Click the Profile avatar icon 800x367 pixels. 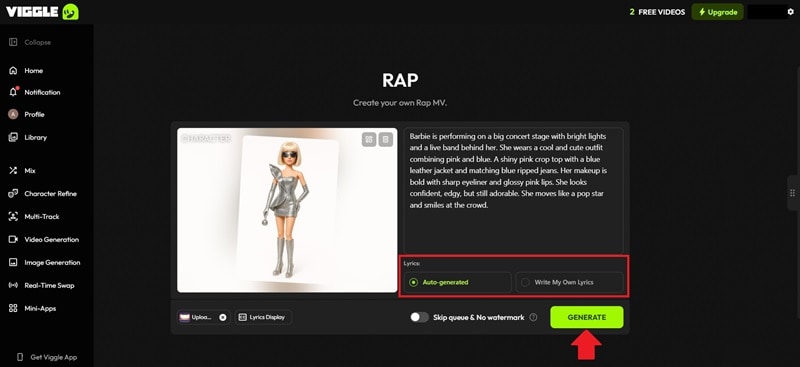13,114
